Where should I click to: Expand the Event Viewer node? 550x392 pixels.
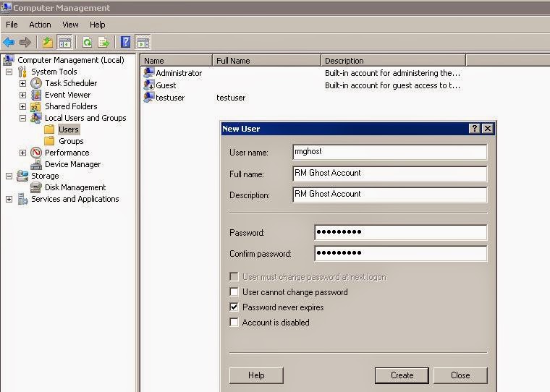coord(23,95)
